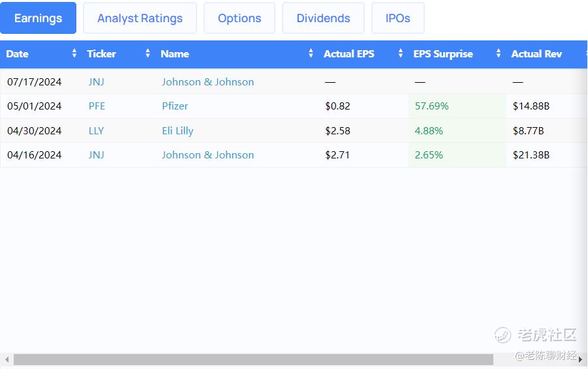Viewport: 588px width, 369px height.
Task: Click JNJ ticker in 07/17/2024 row
Action: point(96,82)
